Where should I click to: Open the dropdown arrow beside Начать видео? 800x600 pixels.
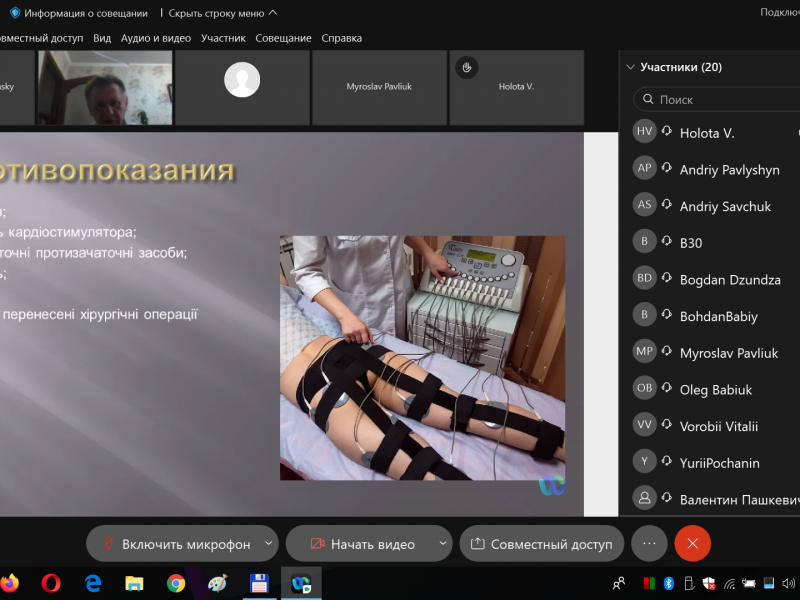442,544
